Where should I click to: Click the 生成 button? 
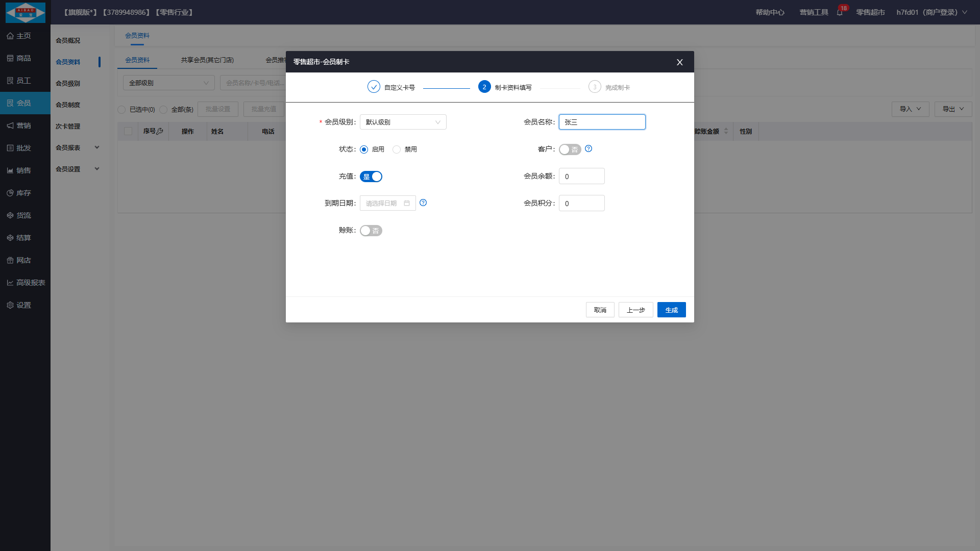point(671,310)
